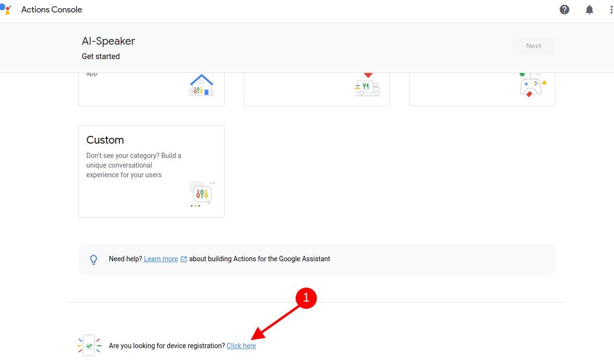Click the external link icon beside Learn more
The image size is (614, 364).
click(x=184, y=259)
